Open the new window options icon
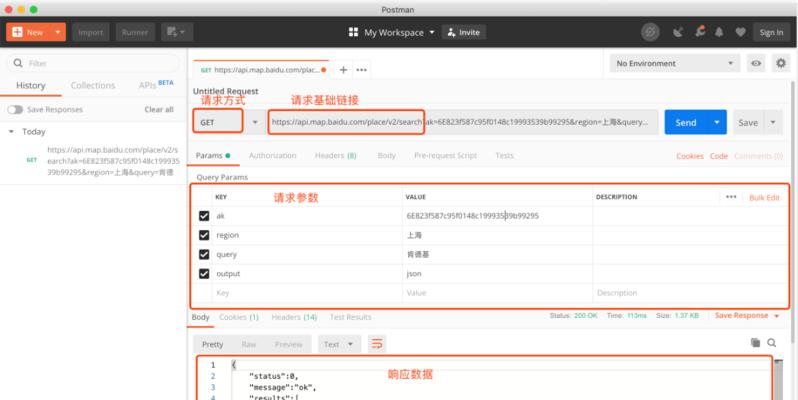Viewport: 798px width, 400px height. click(x=177, y=32)
